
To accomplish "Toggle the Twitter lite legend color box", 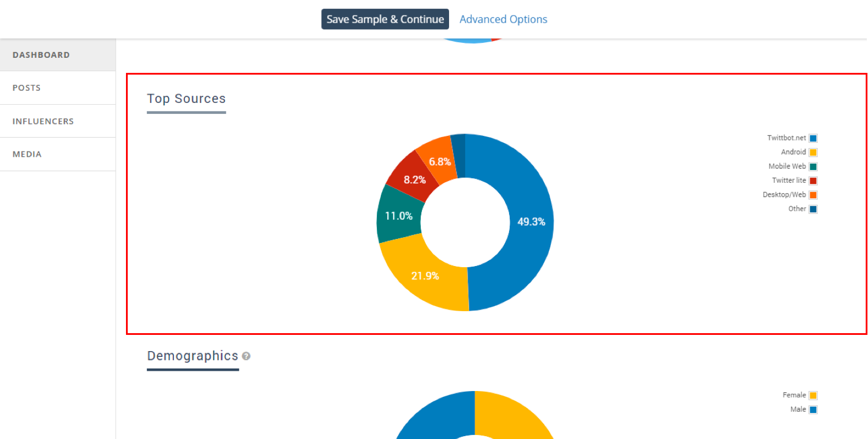I will click(x=813, y=180).
